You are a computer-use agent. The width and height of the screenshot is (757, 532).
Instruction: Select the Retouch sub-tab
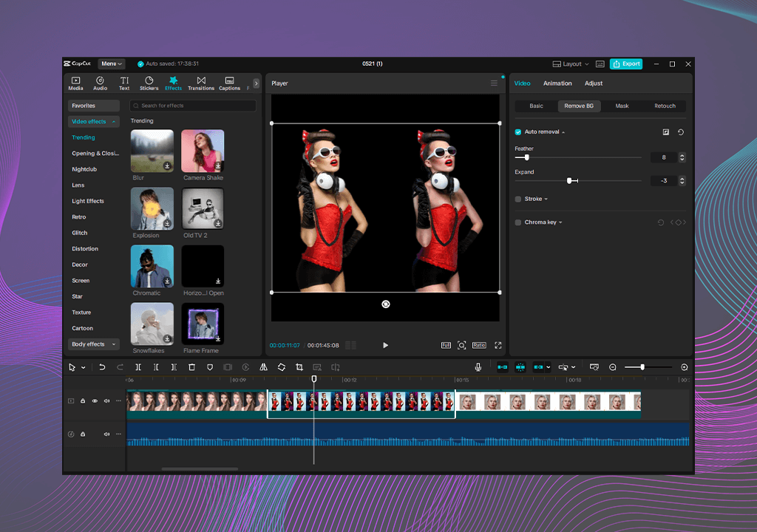point(665,106)
